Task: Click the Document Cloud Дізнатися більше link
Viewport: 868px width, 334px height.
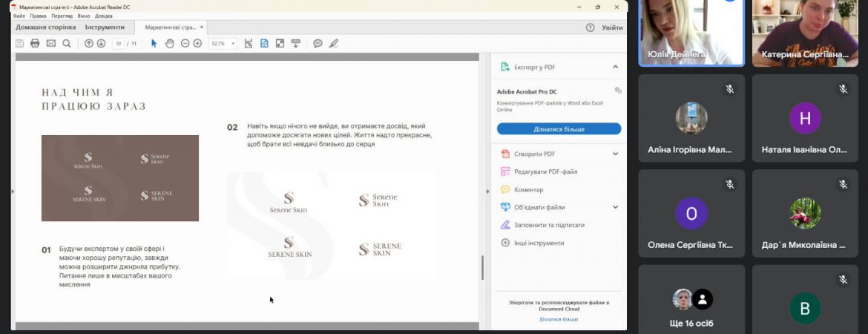Action: 559,319
